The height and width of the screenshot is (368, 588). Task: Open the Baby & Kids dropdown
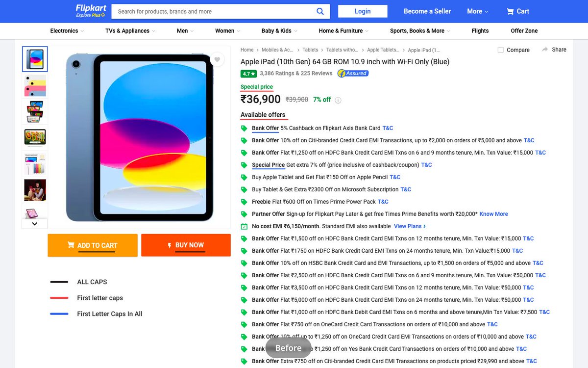[x=279, y=31]
